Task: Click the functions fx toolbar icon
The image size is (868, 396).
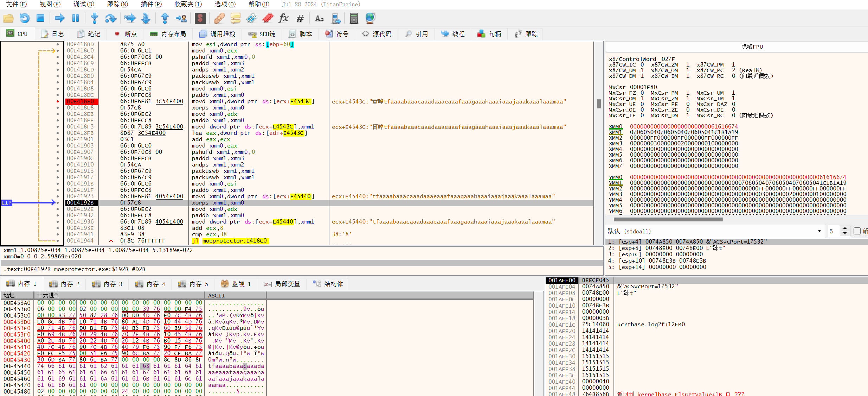Action: 283,18
